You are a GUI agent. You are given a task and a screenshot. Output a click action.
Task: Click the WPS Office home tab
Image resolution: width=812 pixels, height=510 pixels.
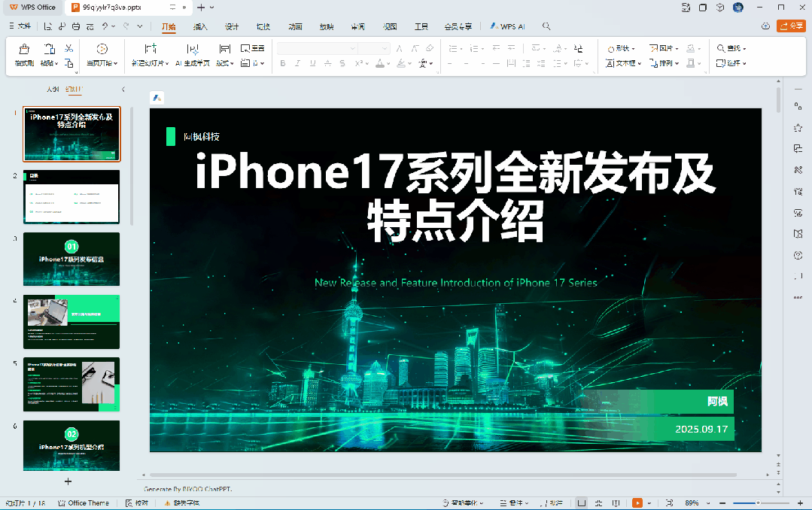click(32, 8)
